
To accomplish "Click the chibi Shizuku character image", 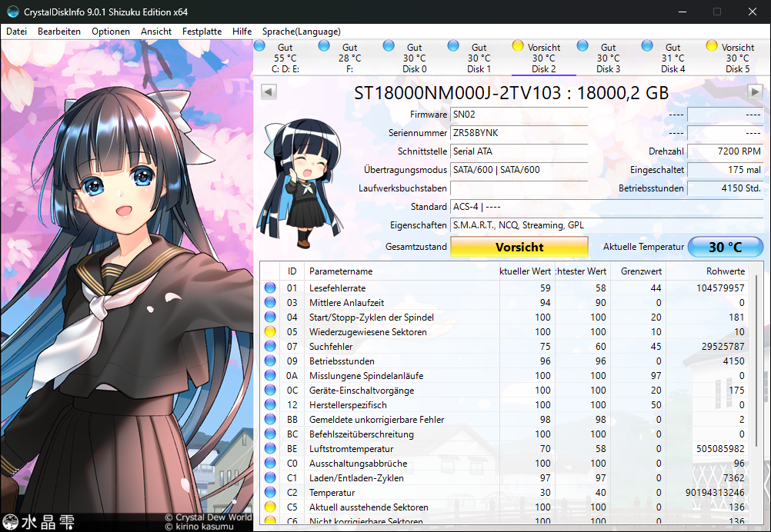I will tap(300, 181).
